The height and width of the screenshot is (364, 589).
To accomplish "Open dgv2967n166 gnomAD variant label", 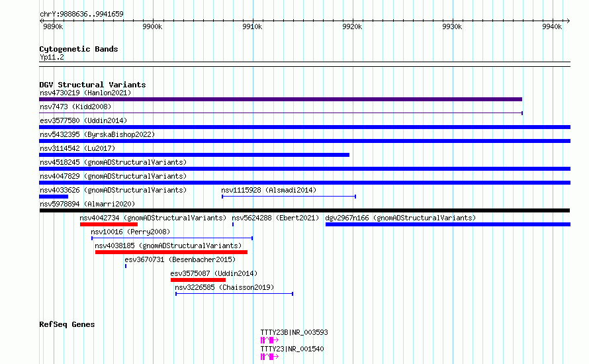I will click(x=400, y=218).
